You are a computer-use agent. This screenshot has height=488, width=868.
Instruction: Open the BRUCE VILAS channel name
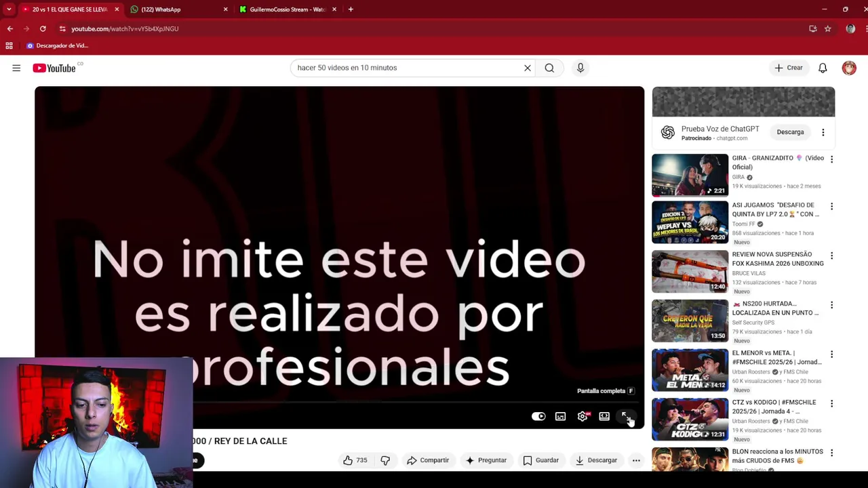749,273
